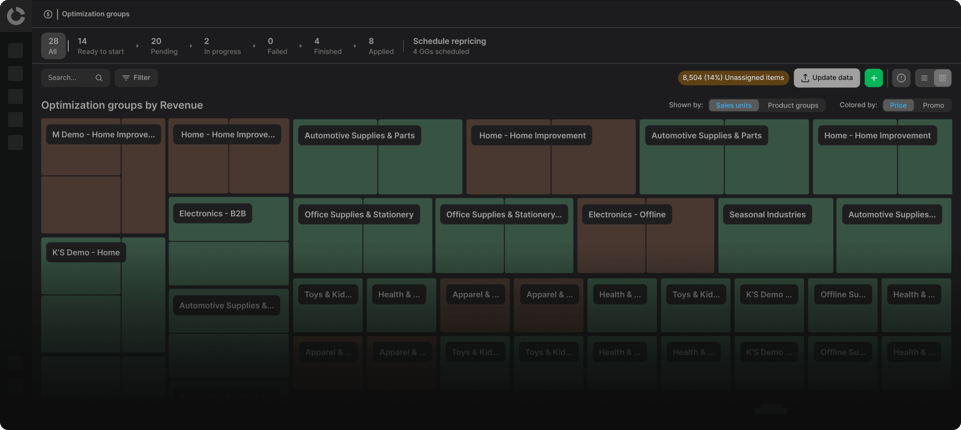Click the Update data button
961x430 pixels.
coord(827,78)
